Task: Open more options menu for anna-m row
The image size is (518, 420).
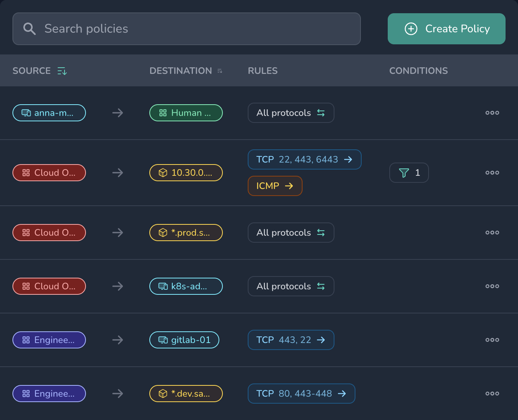Action: click(x=492, y=113)
